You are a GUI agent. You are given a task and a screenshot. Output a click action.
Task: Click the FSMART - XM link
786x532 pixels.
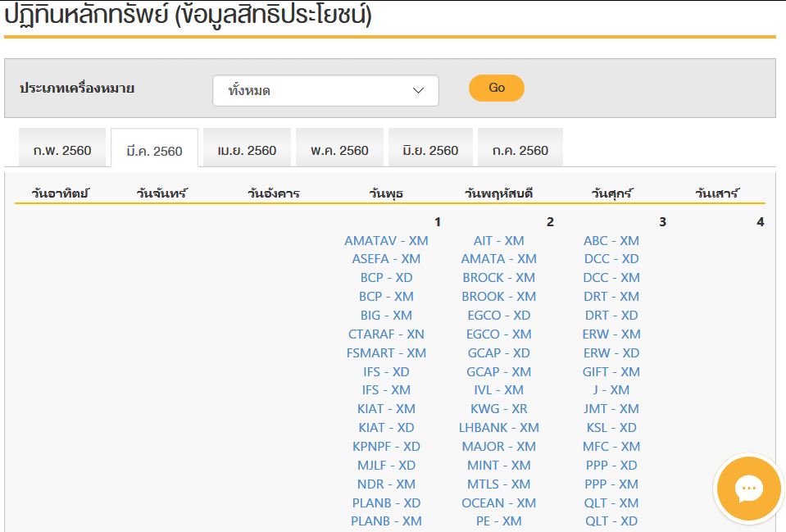pyautogui.click(x=386, y=353)
